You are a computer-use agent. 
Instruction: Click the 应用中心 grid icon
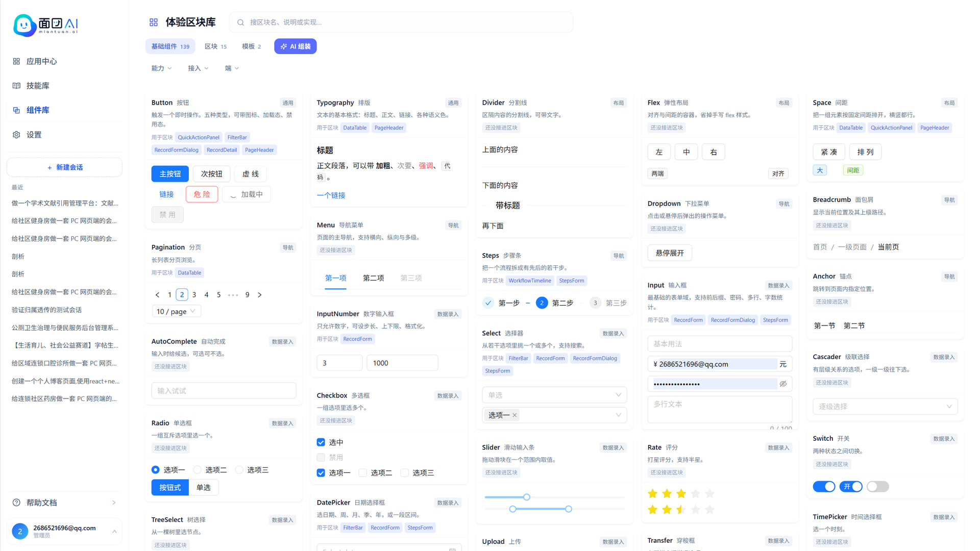click(x=16, y=61)
